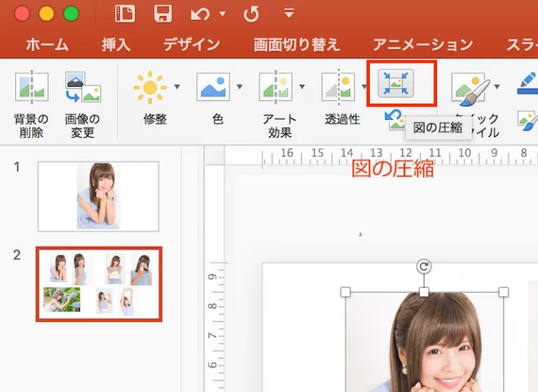Click the ruler origin corner box
The width and height of the screenshot is (538, 392).
pos(214,155)
